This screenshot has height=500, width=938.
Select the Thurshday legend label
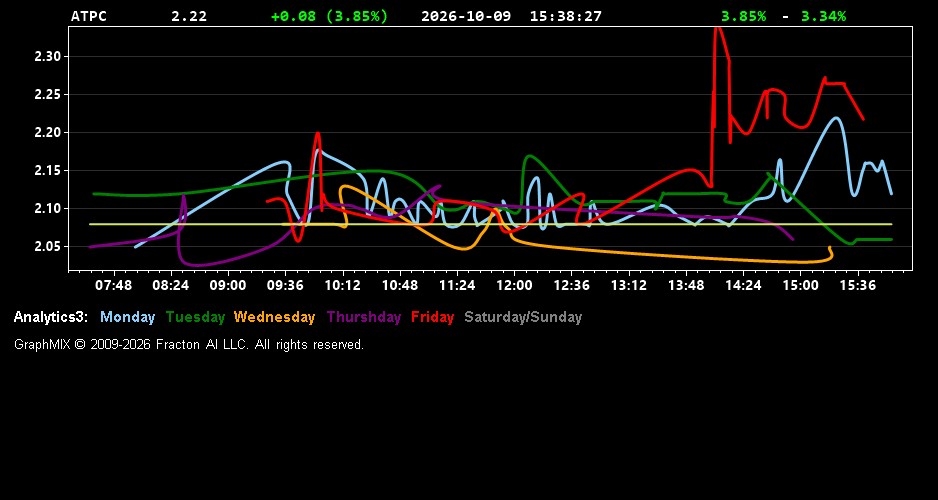tap(364, 318)
